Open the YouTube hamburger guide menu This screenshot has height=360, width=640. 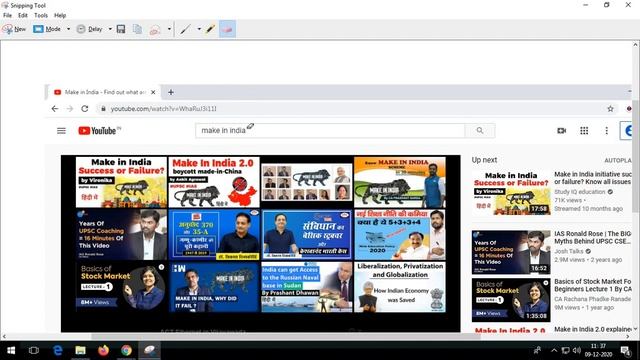pos(61,131)
